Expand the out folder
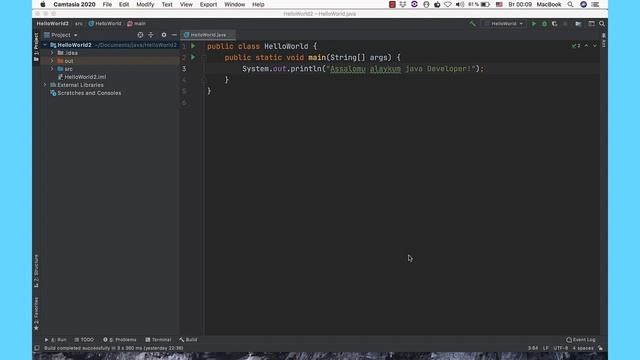This screenshot has width=640, height=360. coord(52,61)
